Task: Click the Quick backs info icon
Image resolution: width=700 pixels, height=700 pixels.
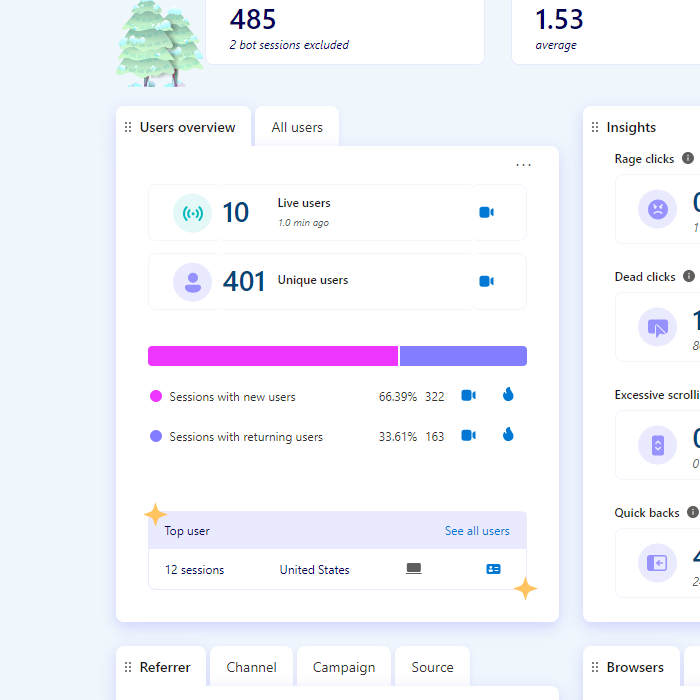Action: (692, 512)
